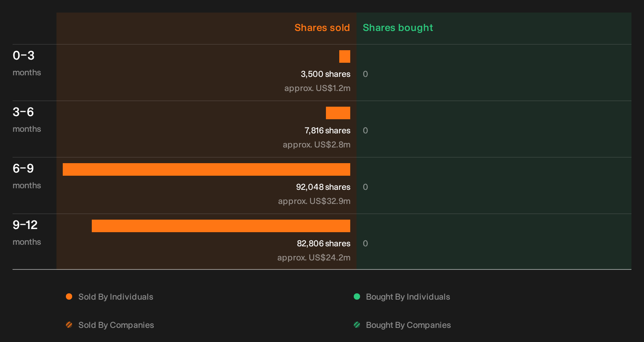Click the 7,816 shares value

click(327, 131)
